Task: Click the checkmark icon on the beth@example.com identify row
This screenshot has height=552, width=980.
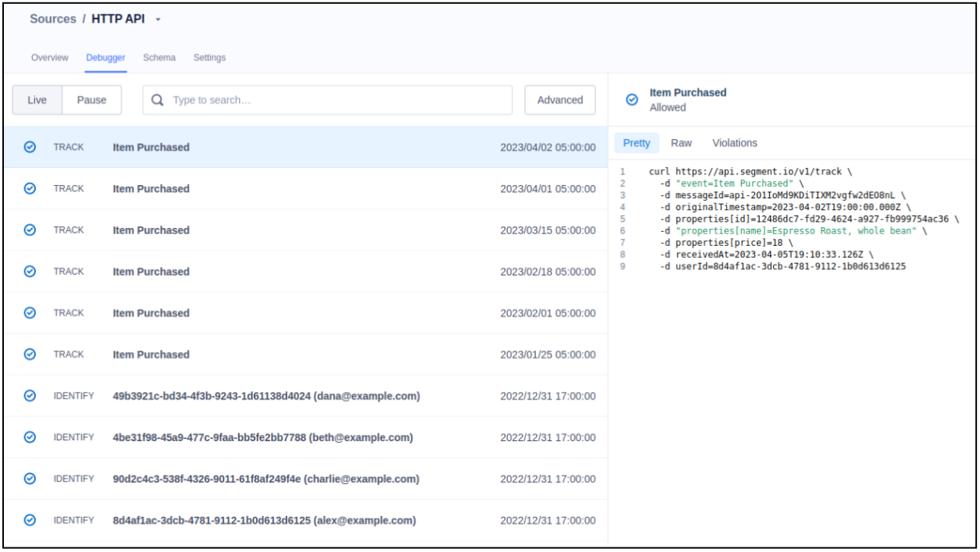Action: click(x=30, y=437)
